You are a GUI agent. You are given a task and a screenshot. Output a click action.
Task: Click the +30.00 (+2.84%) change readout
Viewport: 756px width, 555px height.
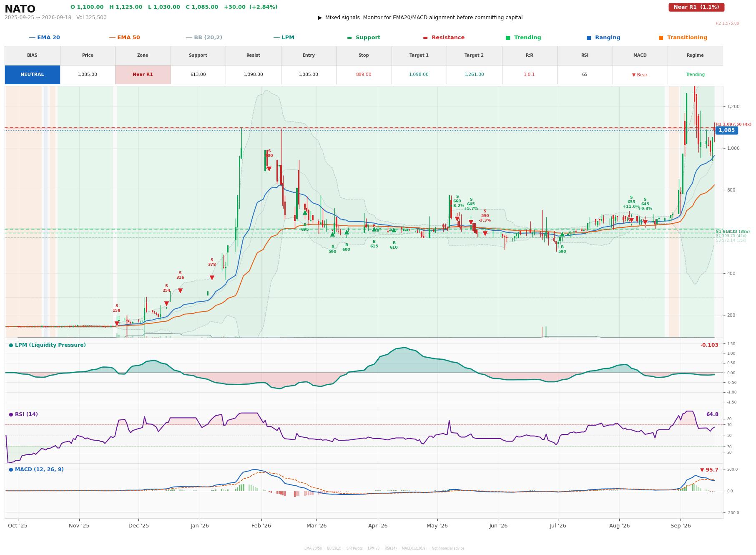[251, 7]
